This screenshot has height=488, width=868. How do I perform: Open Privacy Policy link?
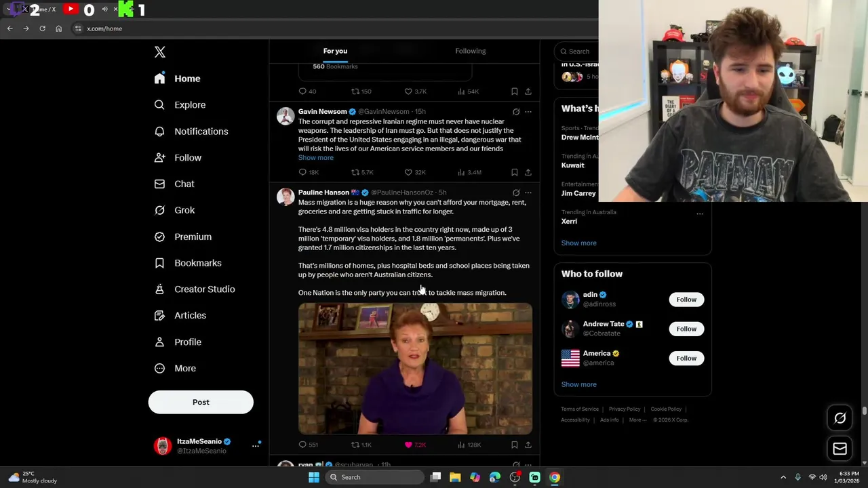(625, 409)
